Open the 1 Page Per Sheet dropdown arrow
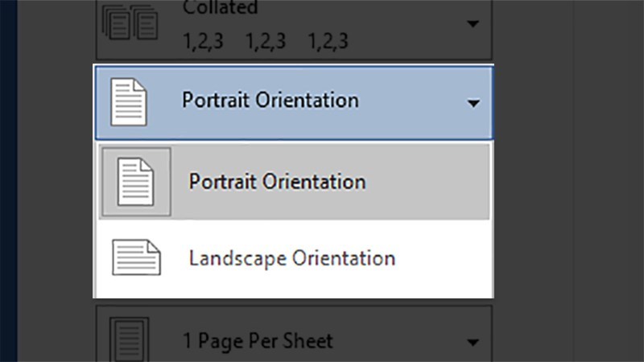644x362 pixels. coord(473,341)
